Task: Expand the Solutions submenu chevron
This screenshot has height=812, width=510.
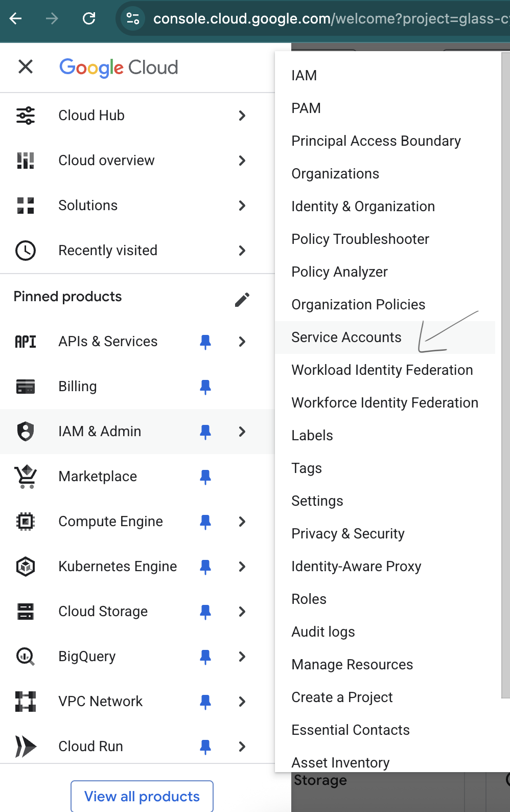Action: click(242, 206)
